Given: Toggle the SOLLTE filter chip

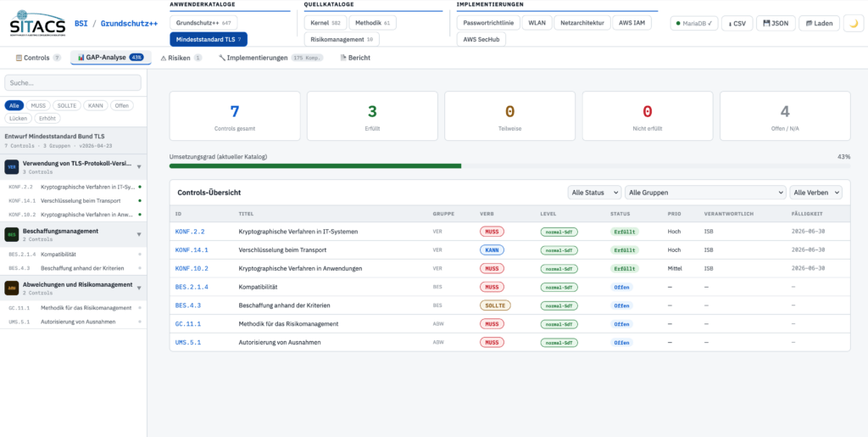Looking at the screenshot, I should [x=66, y=105].
